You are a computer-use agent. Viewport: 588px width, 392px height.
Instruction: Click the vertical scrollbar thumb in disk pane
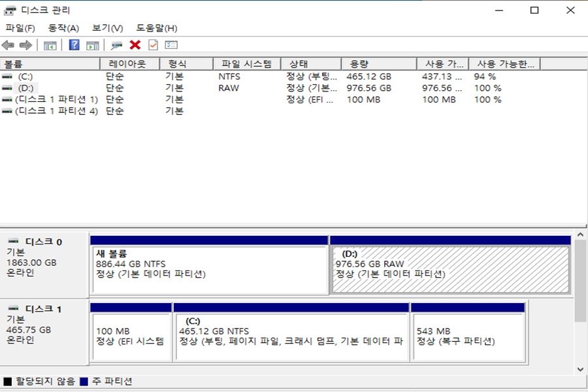pos(580,281)
